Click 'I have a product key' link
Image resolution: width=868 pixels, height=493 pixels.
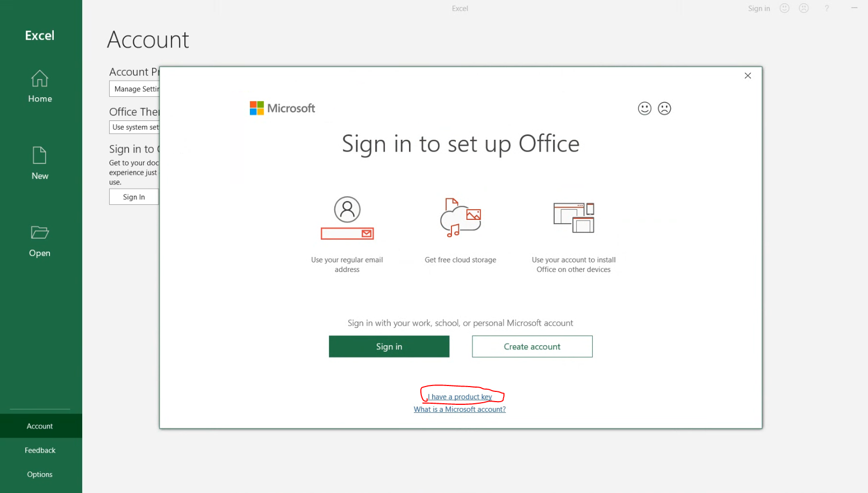460,397
